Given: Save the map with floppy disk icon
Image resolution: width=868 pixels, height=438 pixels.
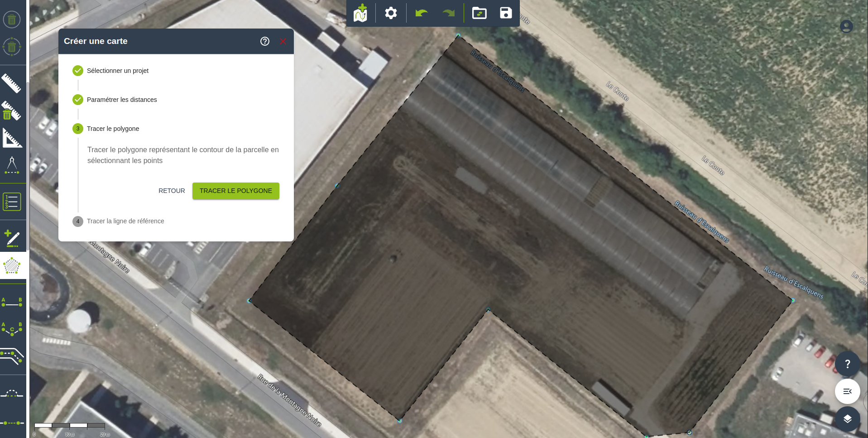Looking at the screenshot, I should 506,13.
